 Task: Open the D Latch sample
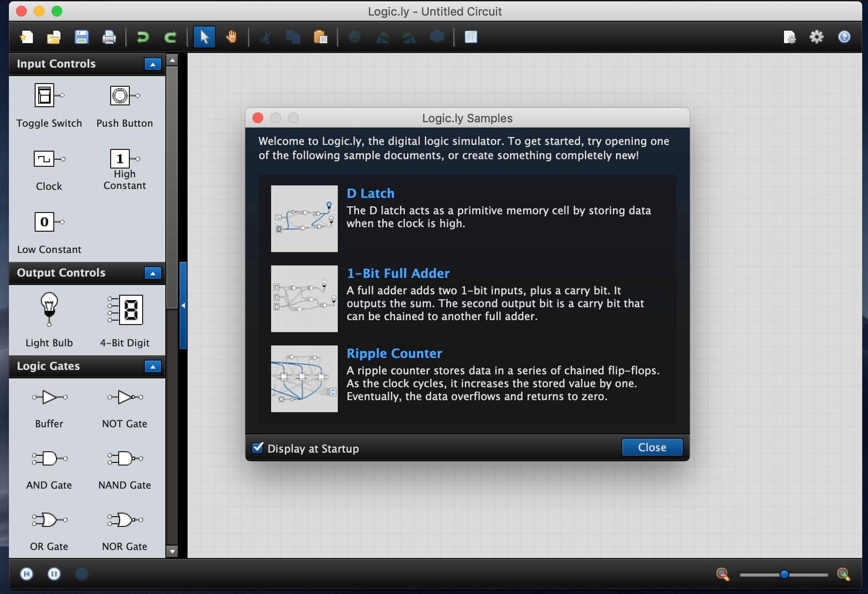[x=370, y=193]
